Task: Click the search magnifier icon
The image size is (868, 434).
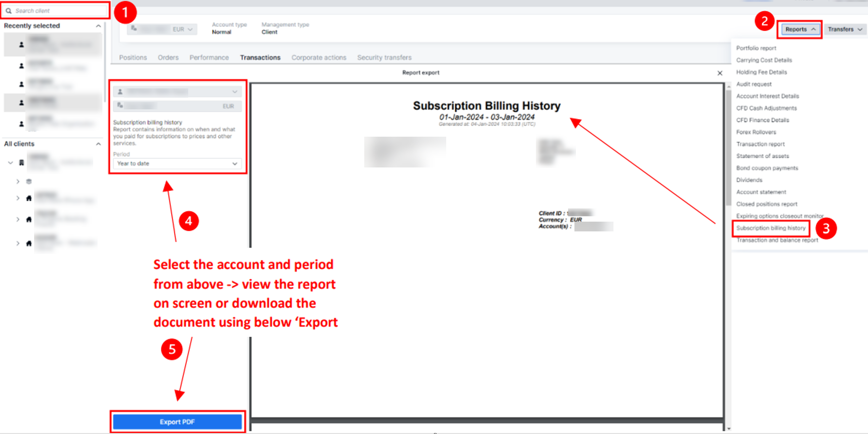Action: coord(9,11)
